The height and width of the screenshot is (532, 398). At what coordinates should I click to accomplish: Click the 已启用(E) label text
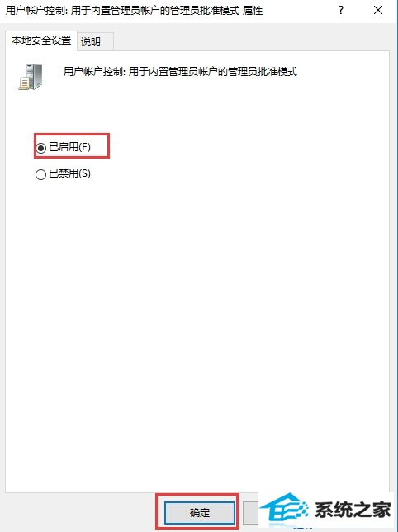[x=70, y=147]
